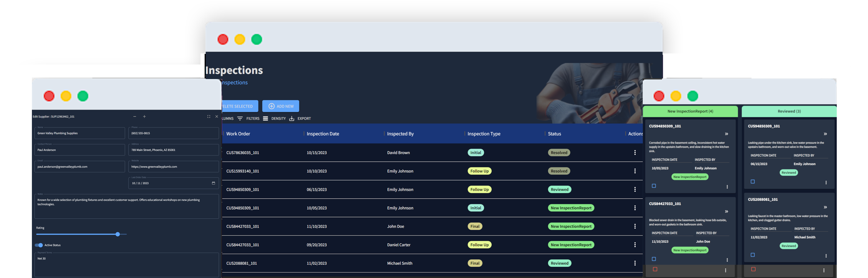The image size is (868, 278).
Task: Open actions menu for Daniel Carter's inspection row
Action: tap(635, 245)
